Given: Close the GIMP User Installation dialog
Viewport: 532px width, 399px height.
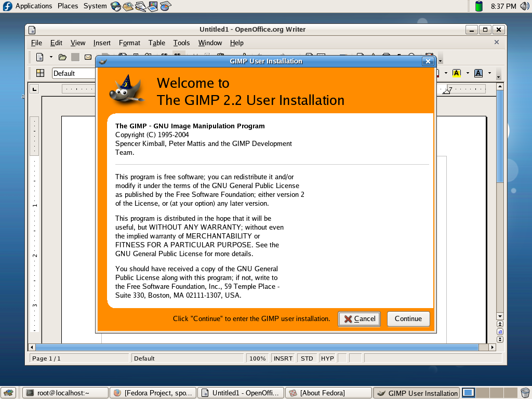Looking at the screenshot, I should [428, 61].
